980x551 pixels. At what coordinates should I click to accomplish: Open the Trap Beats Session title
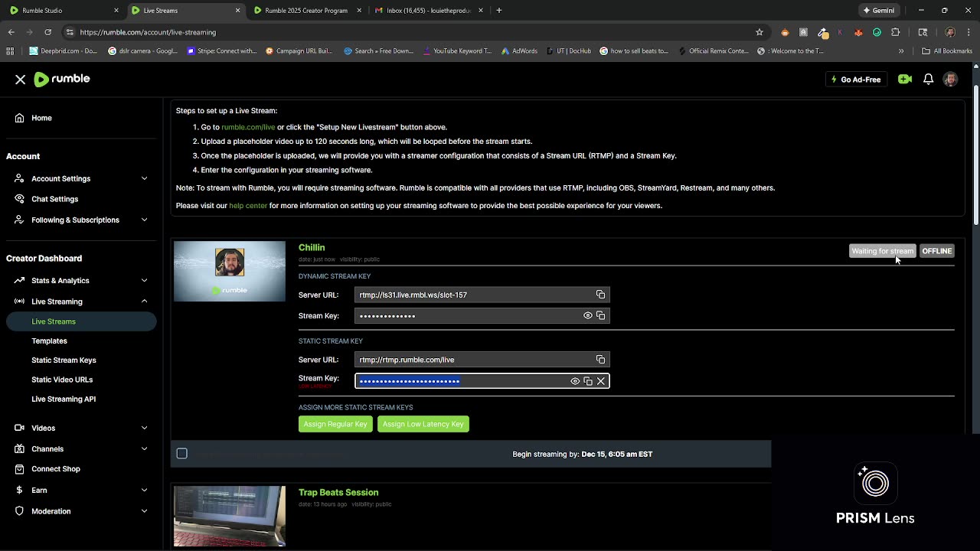coord(338,492)
